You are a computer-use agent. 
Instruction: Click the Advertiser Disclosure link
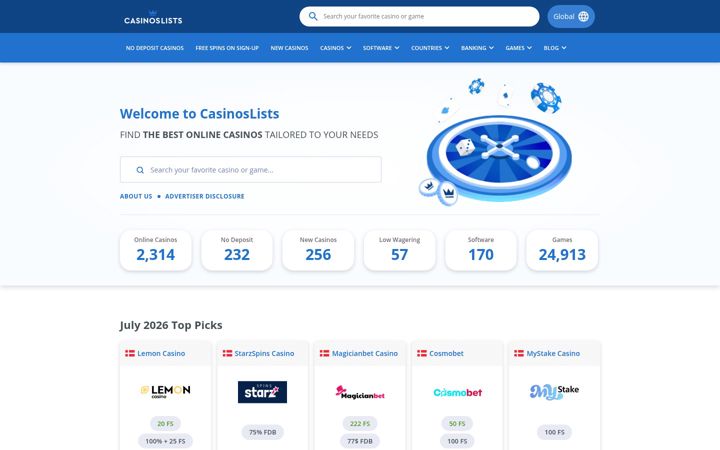[x=205, y=196]
